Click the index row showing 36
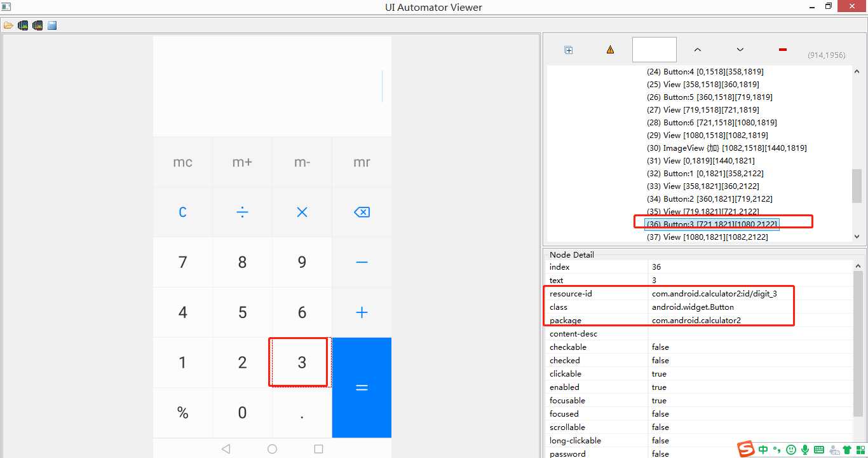This screenshot has width=868, height=458. 699,267
